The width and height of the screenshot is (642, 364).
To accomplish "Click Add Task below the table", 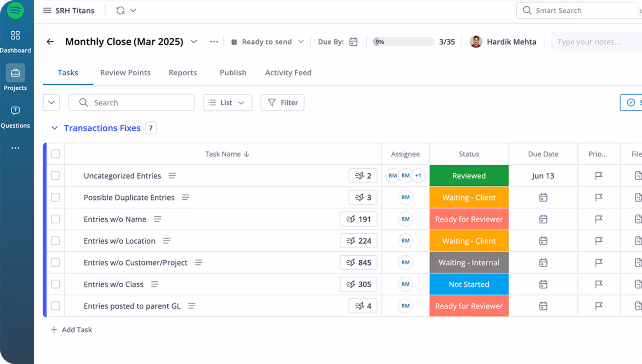I will click(x=71, y=329).
